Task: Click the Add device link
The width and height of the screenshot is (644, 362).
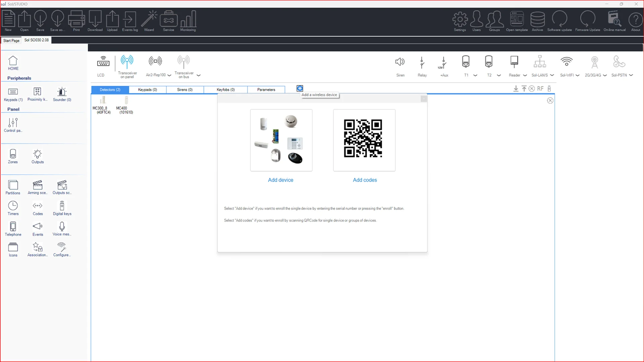Action: coord(280,180)
